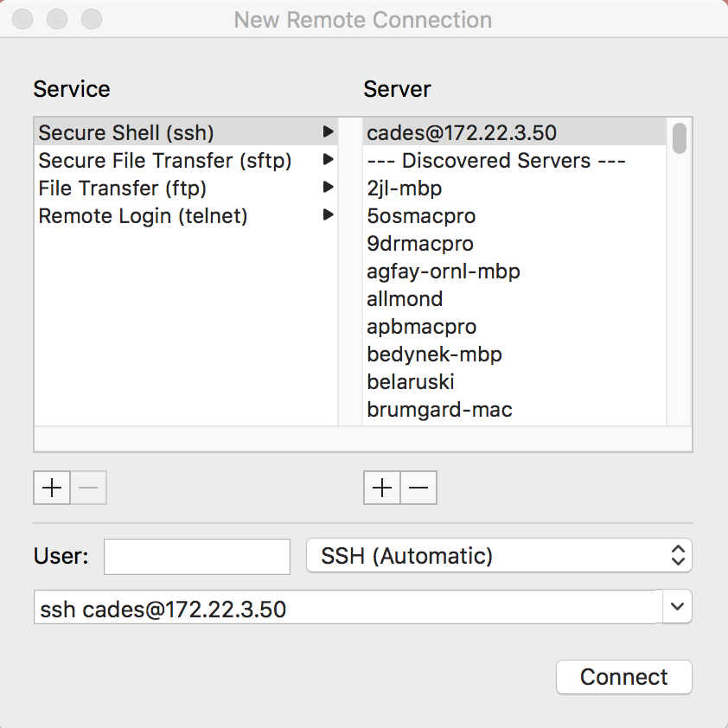The image size is (728, 728).
Task: Click the add service plus button
Action: [52, 489]
